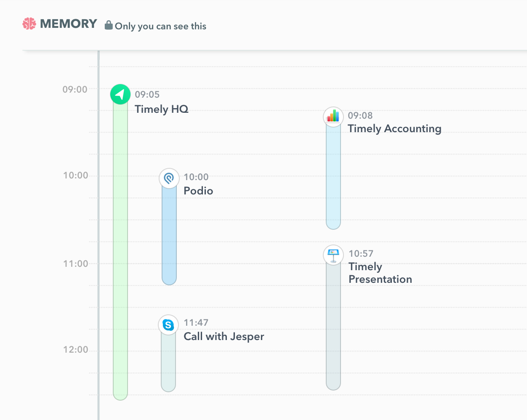Viewport: 527px width, 420px height.
Task: Click the MEMORY heading
Action: pos(69,24)
